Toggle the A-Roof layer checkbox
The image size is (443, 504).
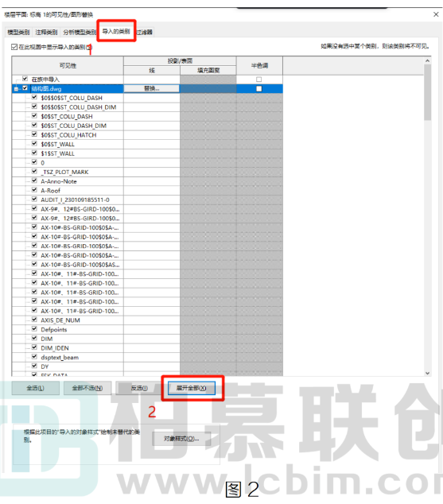point(34,190)
